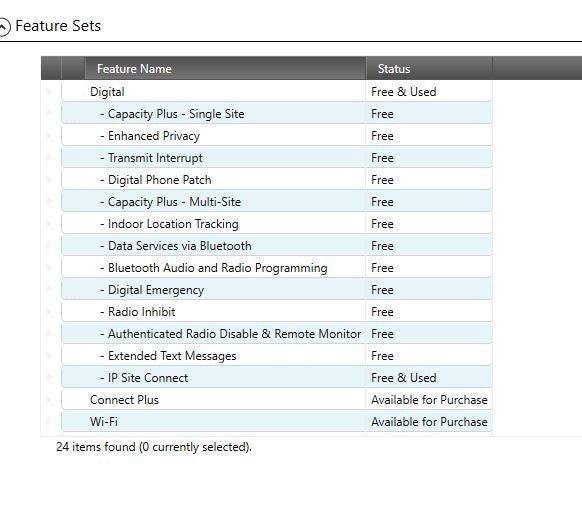Image resolution: width=582 pixels, height=512 pixels.
Task: Sort by Feature Name column header
Action: coord(225,69)
